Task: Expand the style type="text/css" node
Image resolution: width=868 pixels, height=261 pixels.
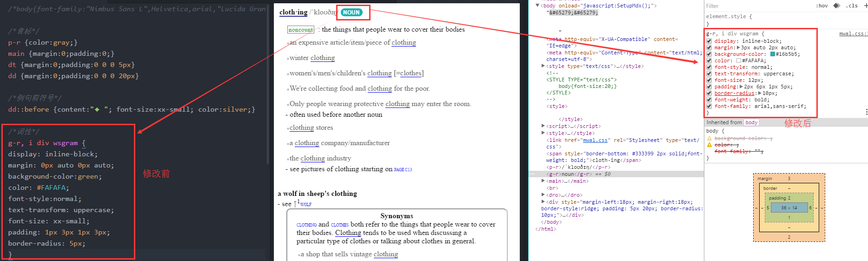Action: [x=543, y=66]
